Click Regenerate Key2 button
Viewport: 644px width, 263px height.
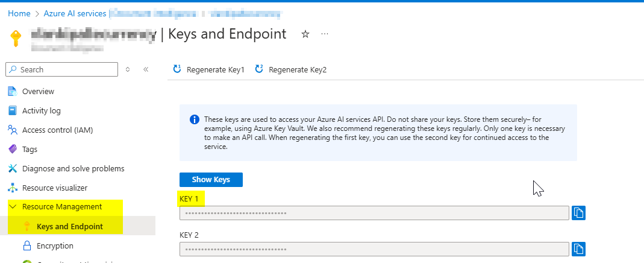tap(291, 69)
